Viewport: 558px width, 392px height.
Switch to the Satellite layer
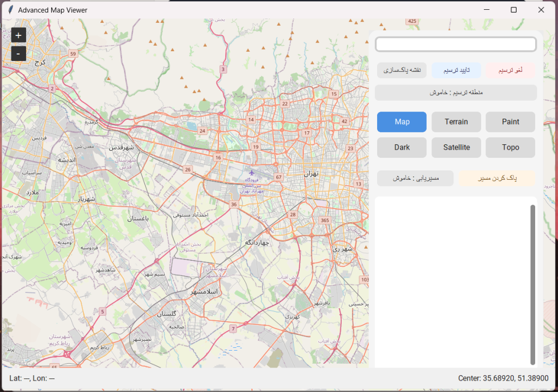[456, 148]
